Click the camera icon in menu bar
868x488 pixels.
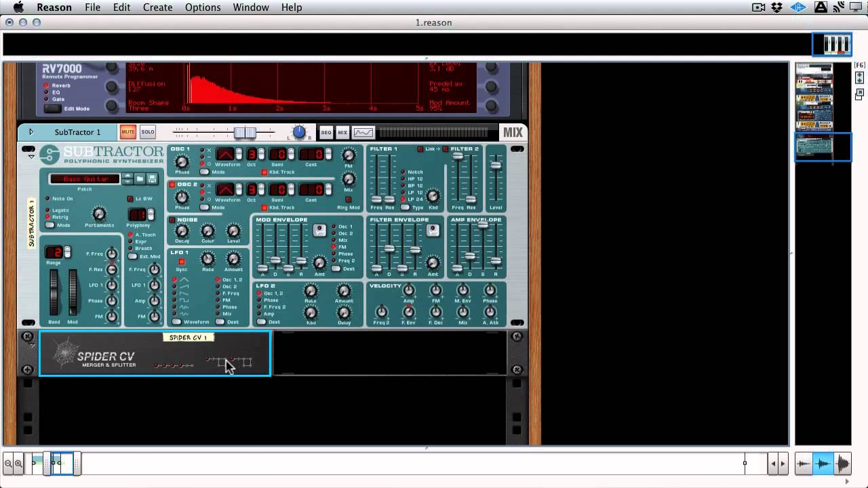point(759,7)
